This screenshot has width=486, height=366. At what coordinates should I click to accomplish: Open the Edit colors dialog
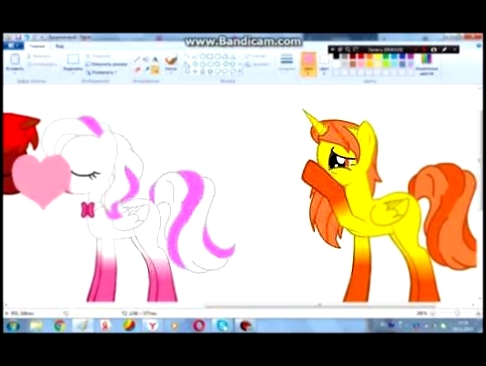pyautogui.click(x=426, y=64)
